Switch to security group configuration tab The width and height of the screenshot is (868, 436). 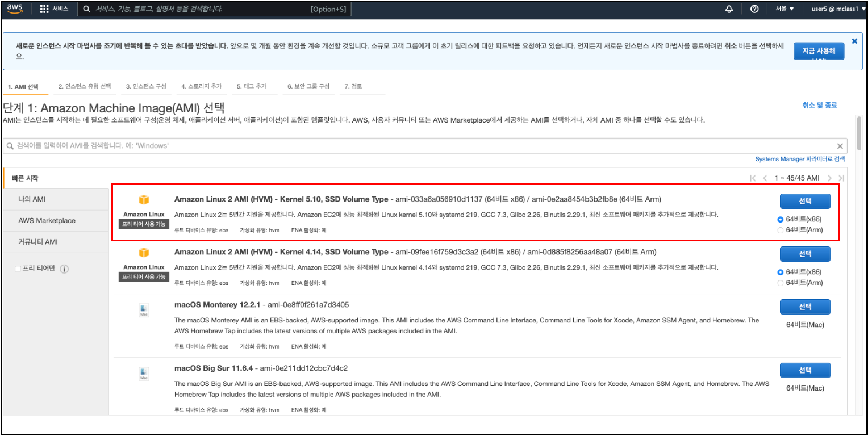[x=308, y=86]
